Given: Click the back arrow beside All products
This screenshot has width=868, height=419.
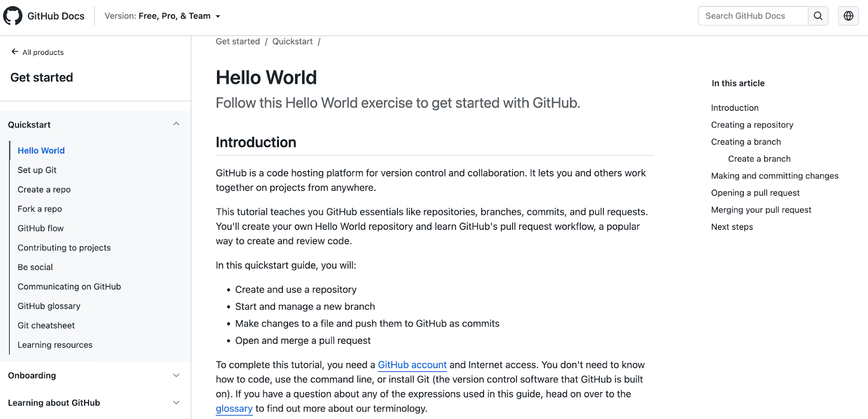Looking at the screenshot, I should tap(15, 52).
